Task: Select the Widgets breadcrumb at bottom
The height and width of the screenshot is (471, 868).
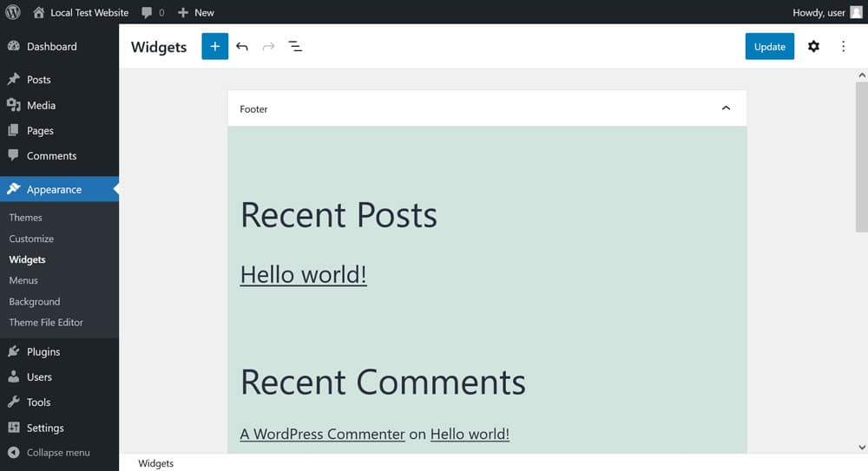Action: (x=156, y=463)
